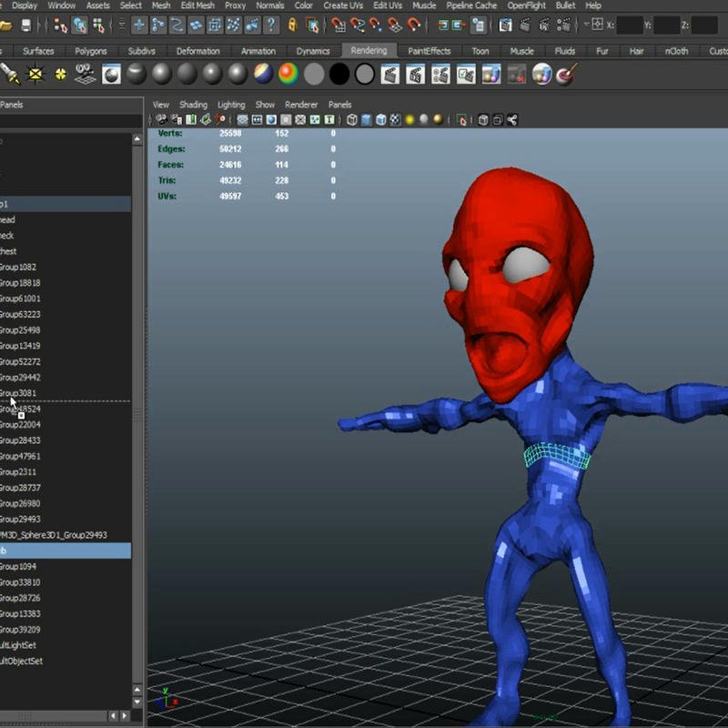The height and width of the screenshot is (728, 728).
Task: Start IPR render from status line
Action: (544, 25)
